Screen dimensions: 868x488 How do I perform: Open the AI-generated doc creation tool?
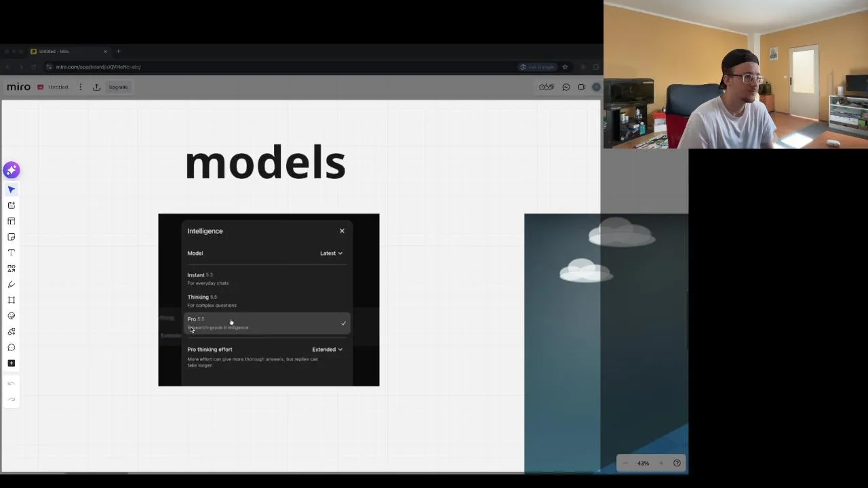point(12,205)
